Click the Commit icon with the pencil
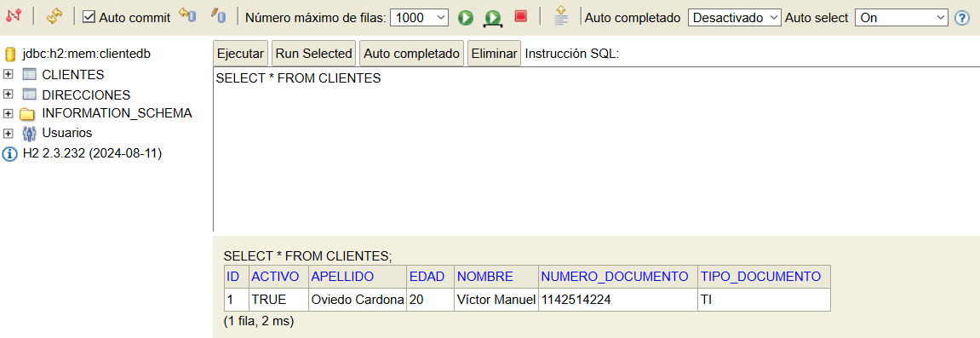 pyautogui.click(x=218, y=15)
